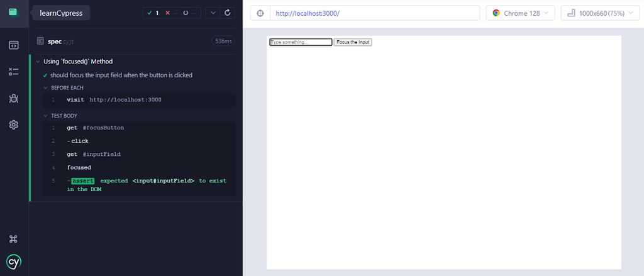Click the Cypress logo at bottom left
The image size is (644, 276).
coord(14,262)
